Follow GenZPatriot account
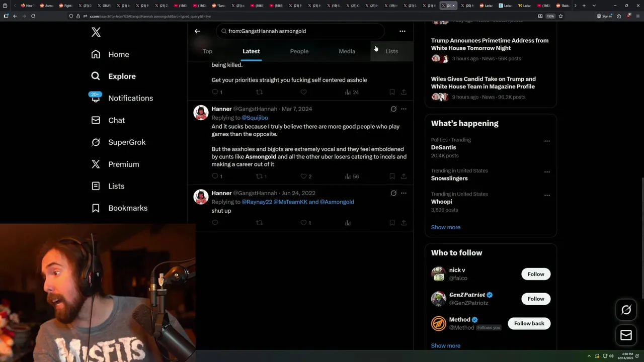644x362 pixels. pyautogui.click(x=536, y=299)
